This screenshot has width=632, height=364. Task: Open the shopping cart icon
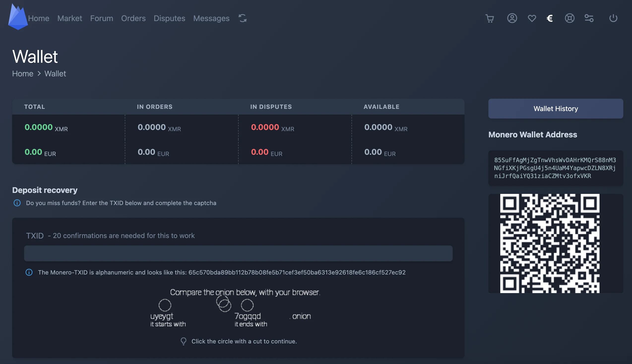point(489,18)
